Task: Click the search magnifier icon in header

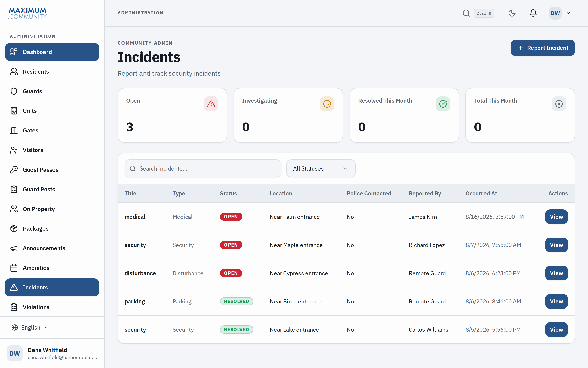Action: pos(466,13)
